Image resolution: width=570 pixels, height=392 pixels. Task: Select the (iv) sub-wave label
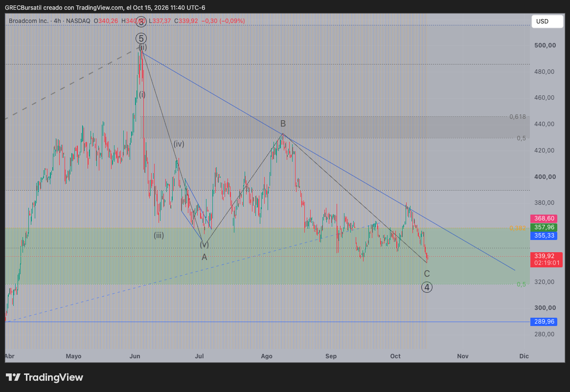tap(179, 144)
